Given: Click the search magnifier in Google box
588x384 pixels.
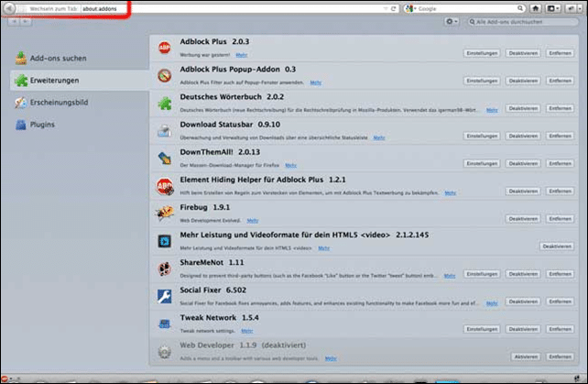Looking at the screenshot, I should coord(520,8).
